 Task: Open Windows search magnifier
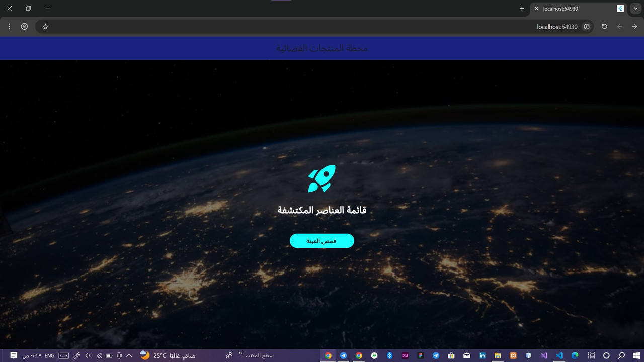[622, 355]
